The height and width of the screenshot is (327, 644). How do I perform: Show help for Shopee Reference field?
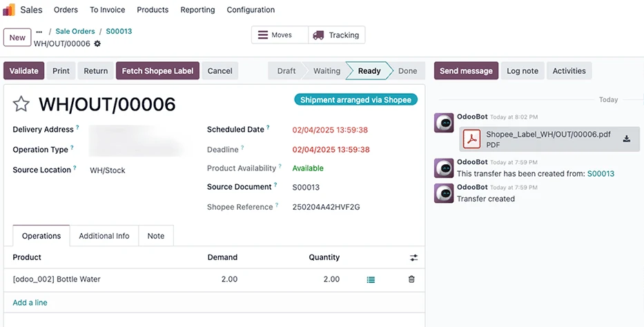click(277, 205)
